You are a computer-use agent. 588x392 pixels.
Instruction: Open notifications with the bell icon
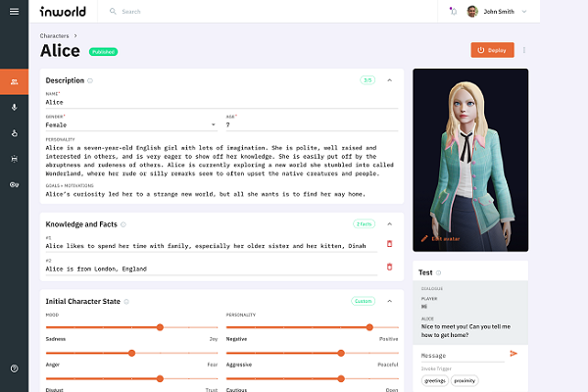pos(452,12)
